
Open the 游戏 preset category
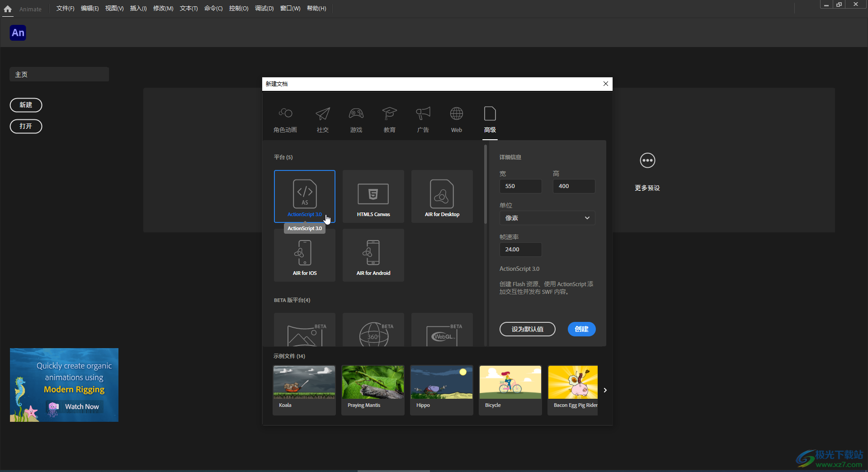356,120
